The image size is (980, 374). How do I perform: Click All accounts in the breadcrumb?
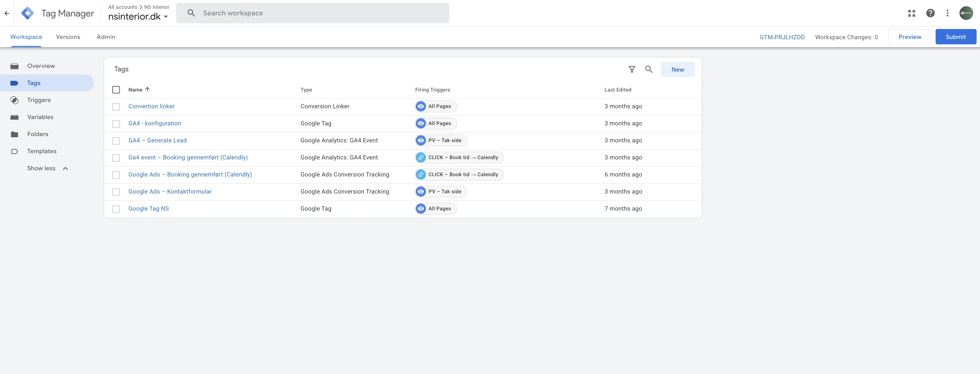[x=122, y=7]
